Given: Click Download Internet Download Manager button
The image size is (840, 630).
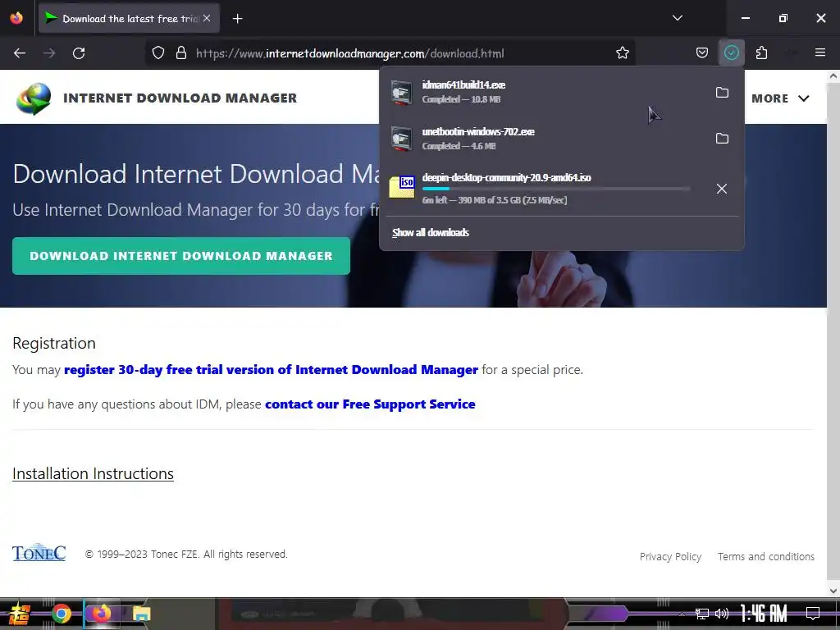Looking at the screenshot, I should coord(181,256).
